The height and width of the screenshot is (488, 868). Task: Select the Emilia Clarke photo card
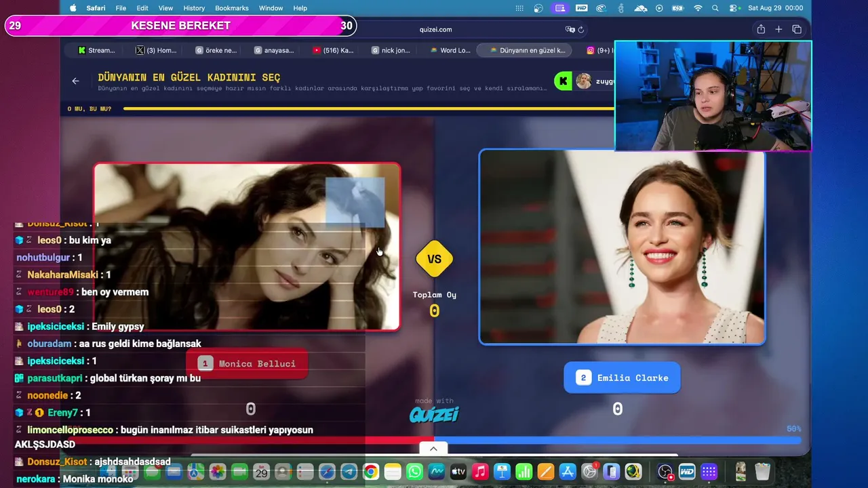tap(622, 247)
